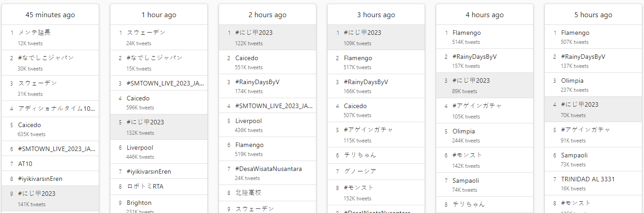Click the AT10 trend
This screenshot has width=644, height=213.
point(25,164)
